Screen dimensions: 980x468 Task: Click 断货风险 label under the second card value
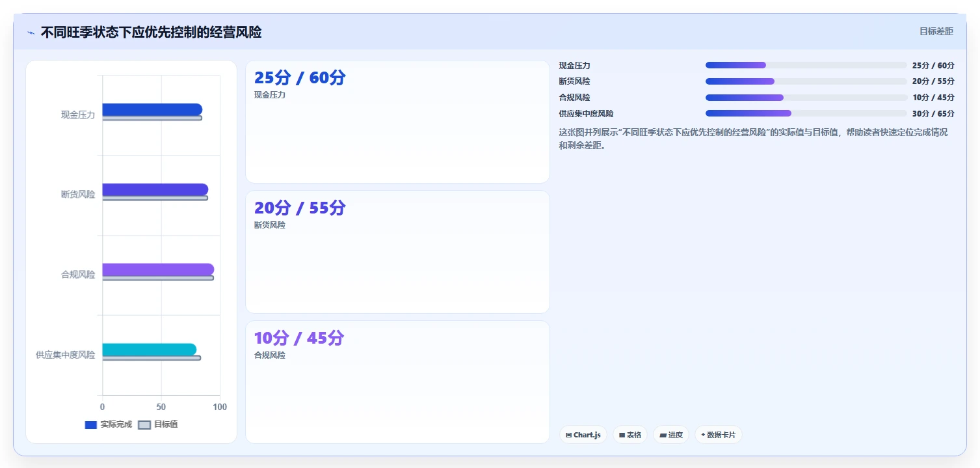[x=270, y=225]
